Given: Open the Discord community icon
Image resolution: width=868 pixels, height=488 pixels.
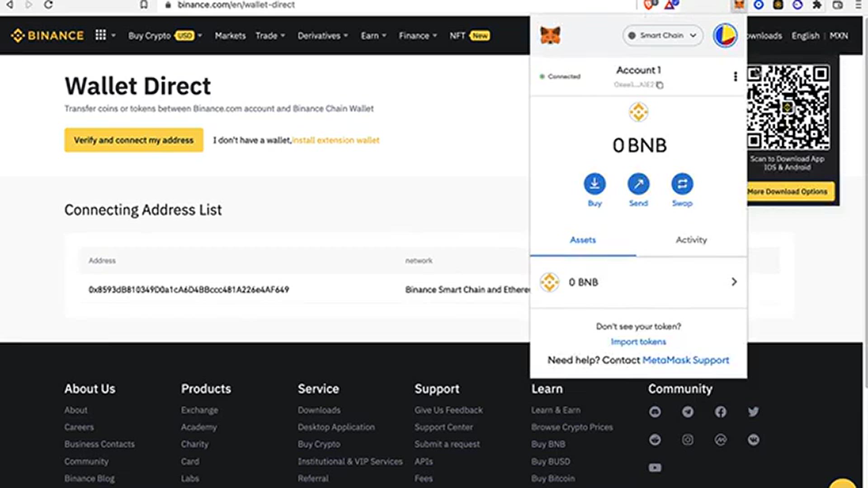Looking at the screenshot, I should point(655,412).
